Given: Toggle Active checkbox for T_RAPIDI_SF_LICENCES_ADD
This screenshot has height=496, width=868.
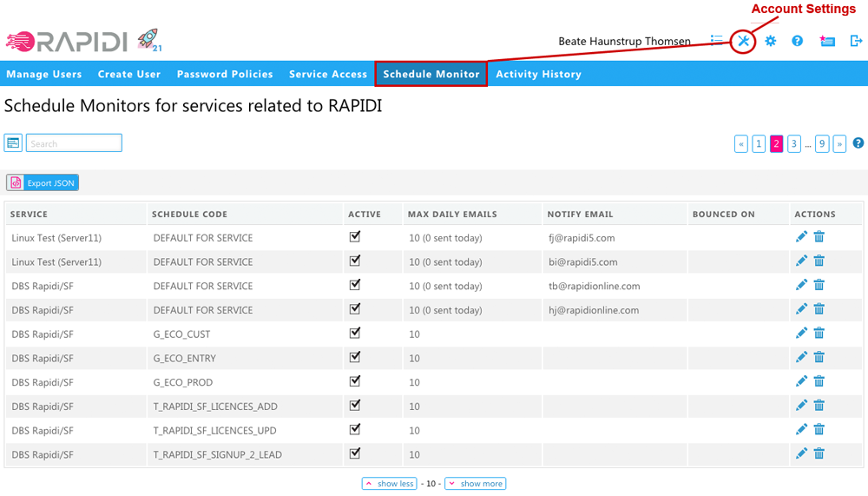Looking at the screenshot, I should click(355, 405).
